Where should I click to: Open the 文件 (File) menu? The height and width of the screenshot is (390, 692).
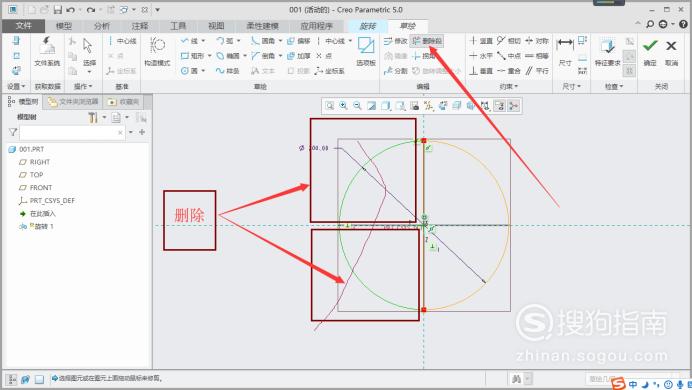pos(23,26)
